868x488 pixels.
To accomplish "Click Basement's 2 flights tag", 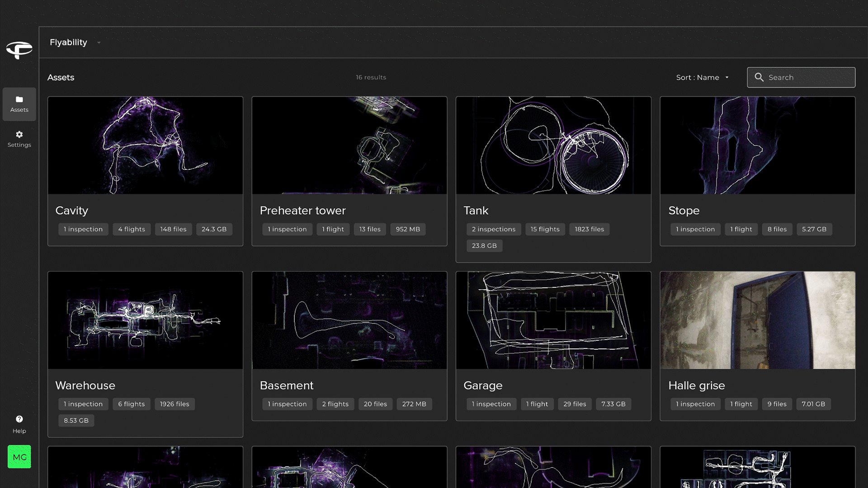I will coord(335,404).
